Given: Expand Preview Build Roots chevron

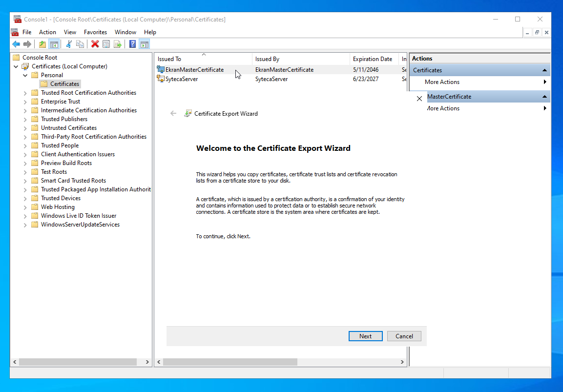Looking at the screenshot, I should [x=25, y=164].
